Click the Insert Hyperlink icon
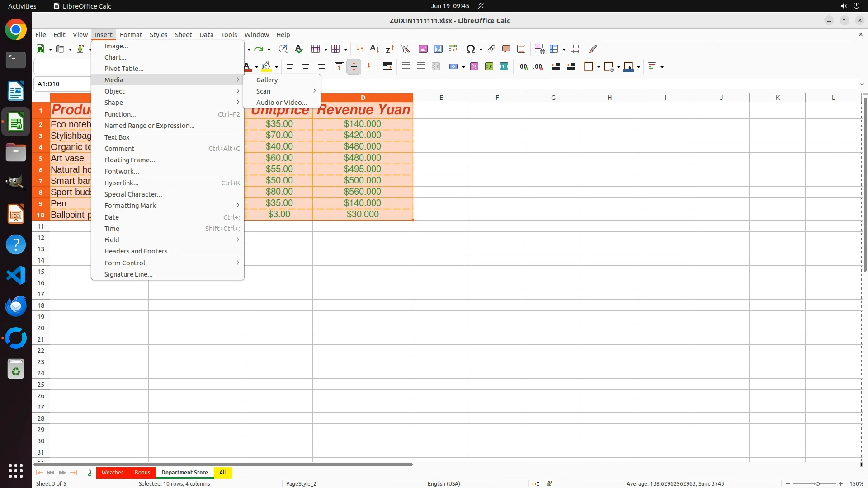The height and width of the screenshot is (488, 868). (x=491, y=49)
